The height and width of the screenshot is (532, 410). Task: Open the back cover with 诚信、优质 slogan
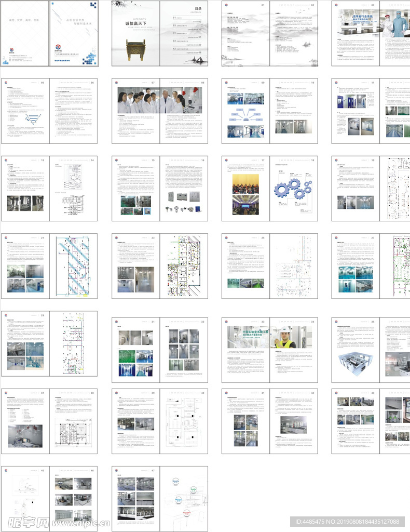24,33
